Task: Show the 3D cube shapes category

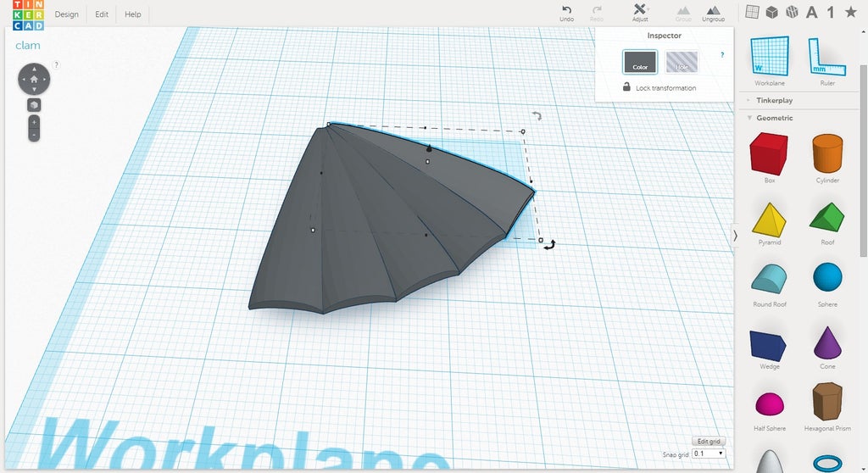Action: (x=771, y=12)
